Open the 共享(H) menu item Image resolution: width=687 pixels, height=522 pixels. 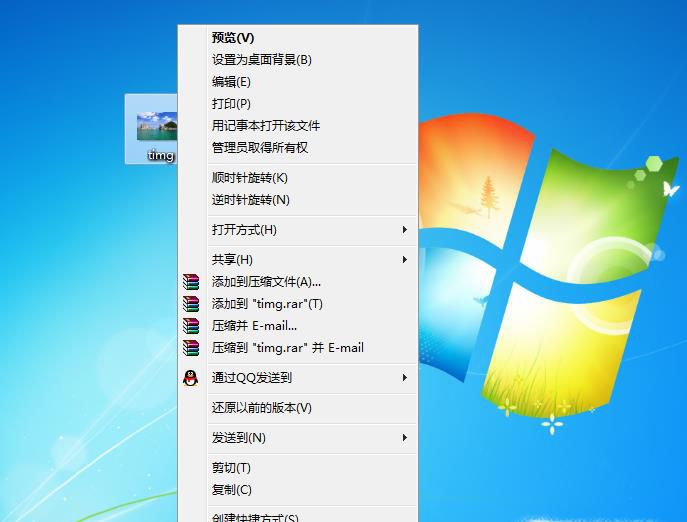(297, 259)
